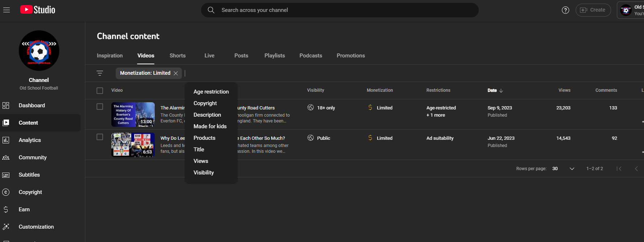Image resolution: width=644 pixels, height=242 pixels.
Task: Open Customization from the sidebar
Action: tap(40, 227)
